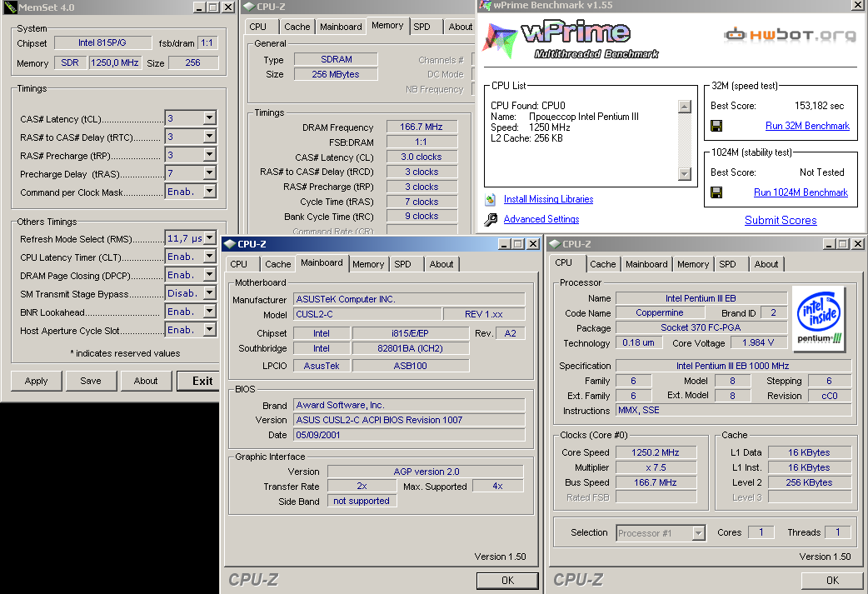The width and height of the screenshot is (868, 594).
Task: Click OK in the CPU-Z Mainboard window
Action: (x=507, y=580)
